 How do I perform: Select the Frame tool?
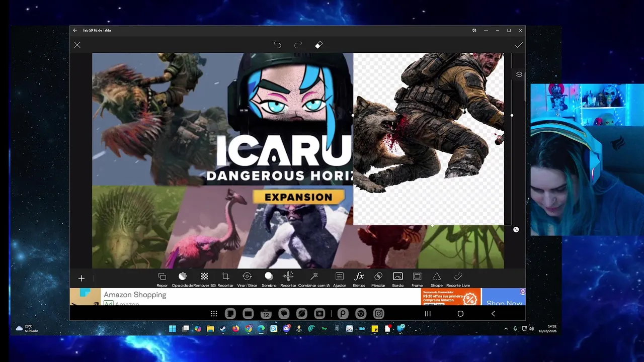pyautogui.click(x=417, y=279)
